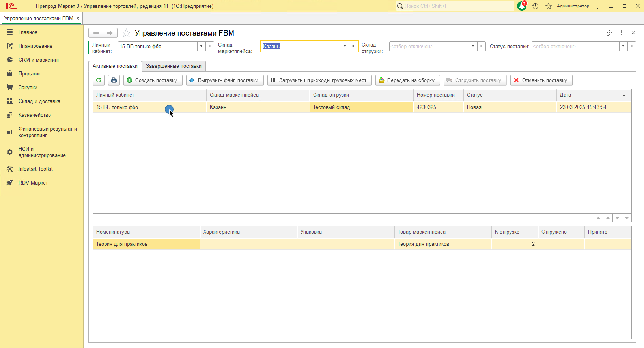644x348 pixels.
Task: Click the Склад маркетплейса field with Казань
Action: [x=301, y=46]
